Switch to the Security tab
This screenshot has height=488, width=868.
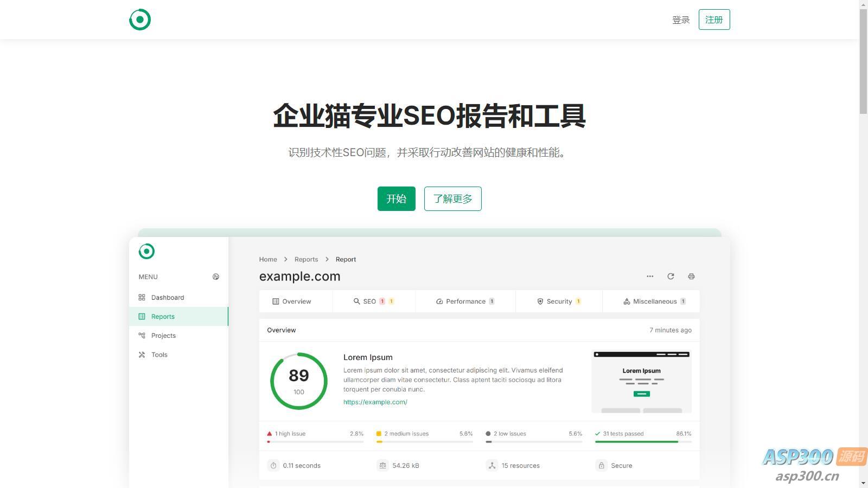coord(558,301)
